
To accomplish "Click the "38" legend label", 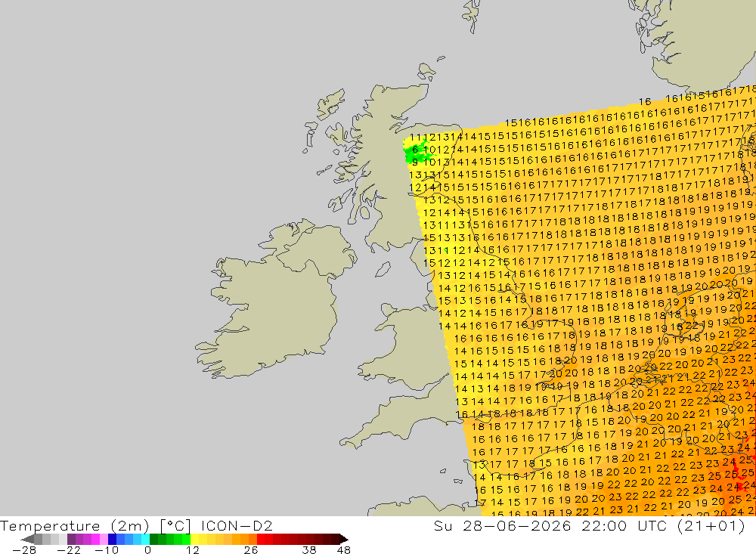I will coord(309,549).
